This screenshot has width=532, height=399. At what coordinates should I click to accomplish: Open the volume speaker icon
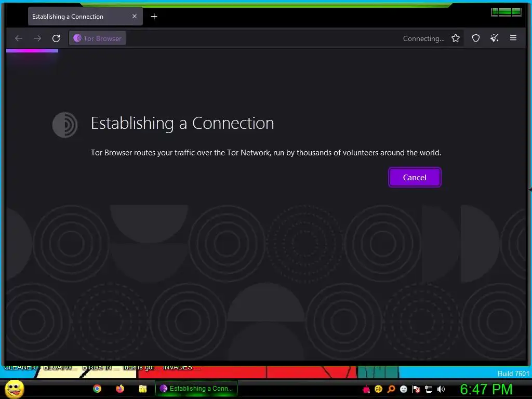[441, 389]
